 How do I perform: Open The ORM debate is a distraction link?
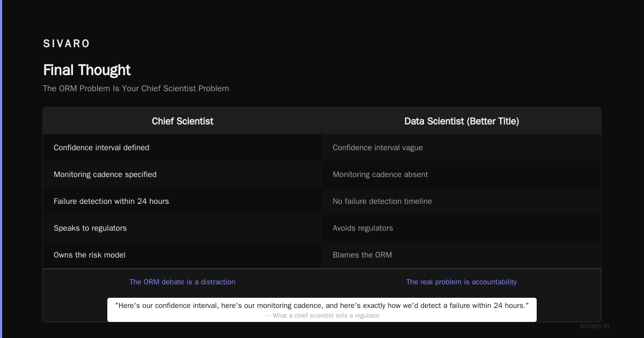(182, 282)
